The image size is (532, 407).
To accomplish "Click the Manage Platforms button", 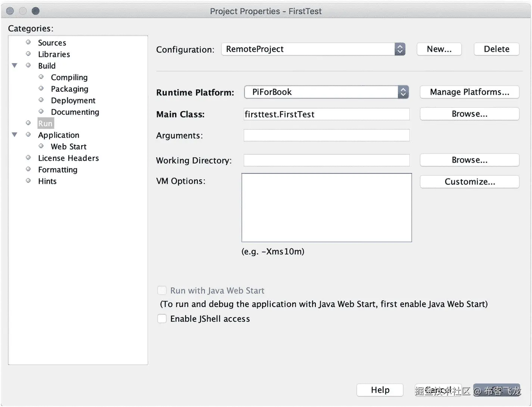I will pos(469,92).
